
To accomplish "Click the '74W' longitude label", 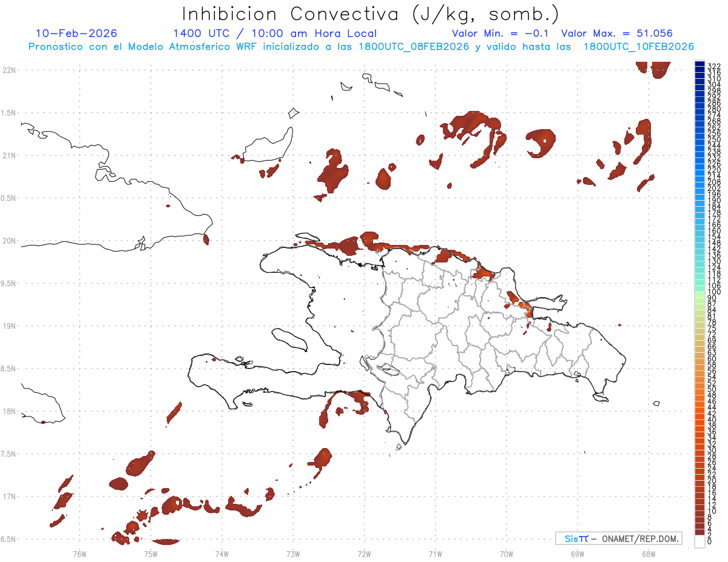I will click(222, 553).
